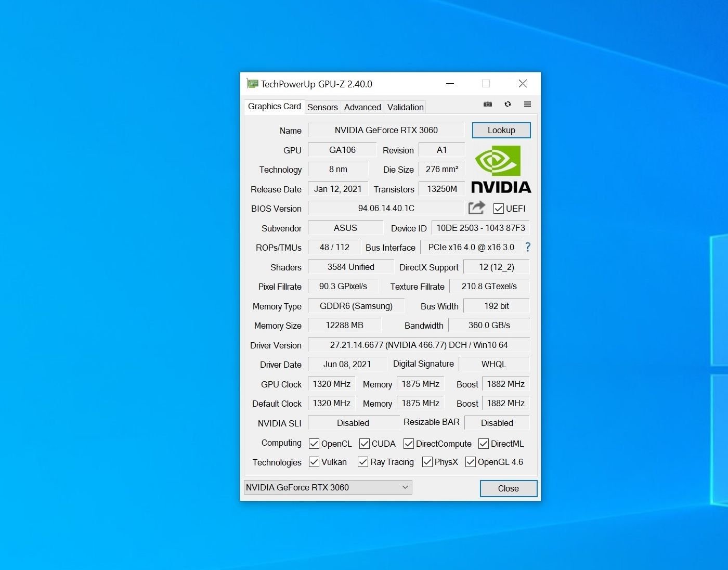Click the Driver Version field
The height and width of the screenshot is (570, 728).
tap(419, 345)
